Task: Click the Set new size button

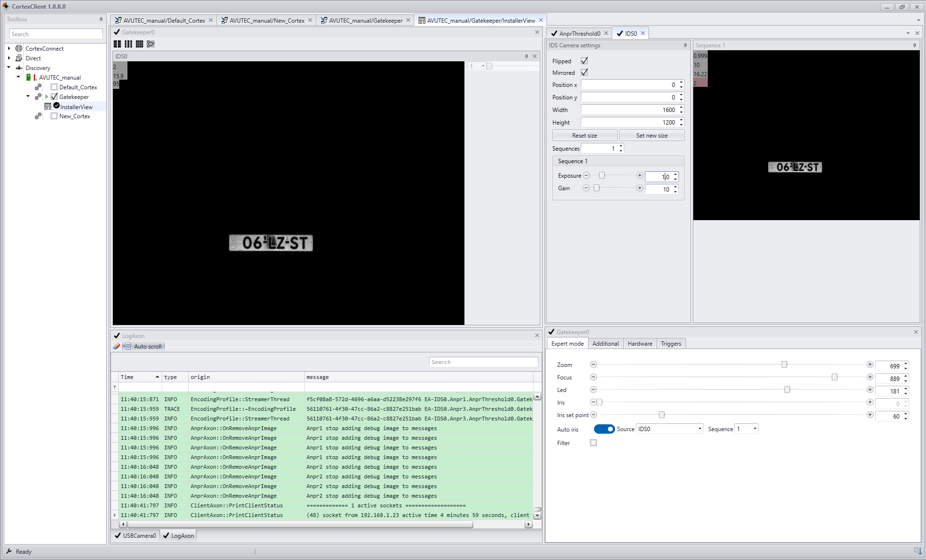Action: pyautogui.click(x=652, y=136)
